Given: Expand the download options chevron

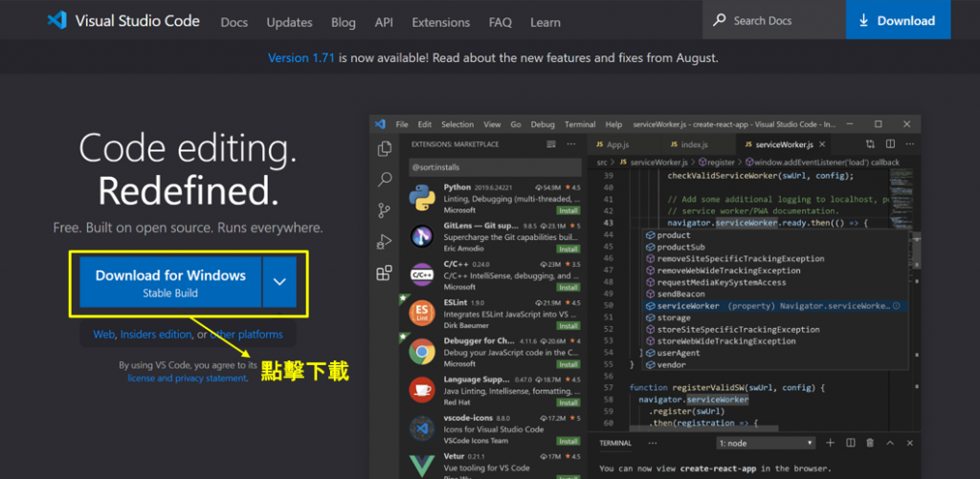Looking at the screenshot, I should coord(279,282).
